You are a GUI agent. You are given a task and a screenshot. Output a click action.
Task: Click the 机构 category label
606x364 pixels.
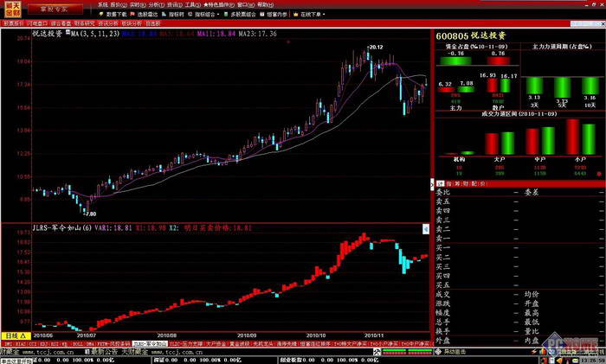click(459, 159)
